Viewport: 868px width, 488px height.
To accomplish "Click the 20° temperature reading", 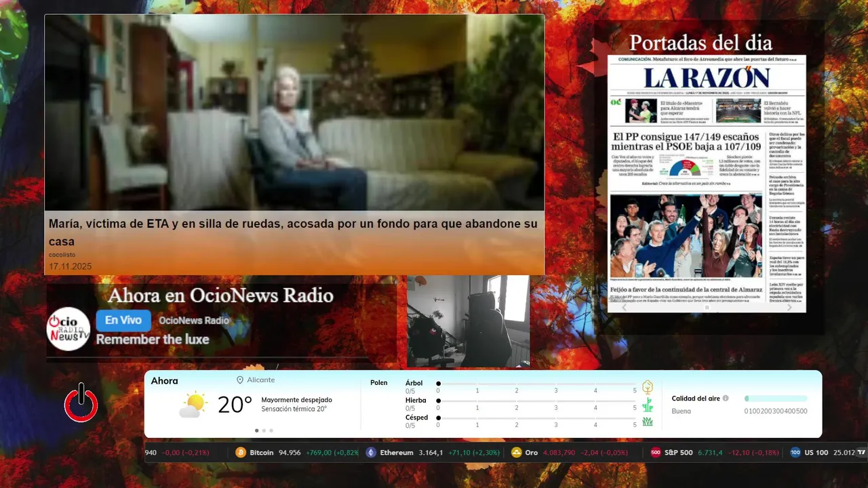I will pyautogui.click(x=235, y=405).
